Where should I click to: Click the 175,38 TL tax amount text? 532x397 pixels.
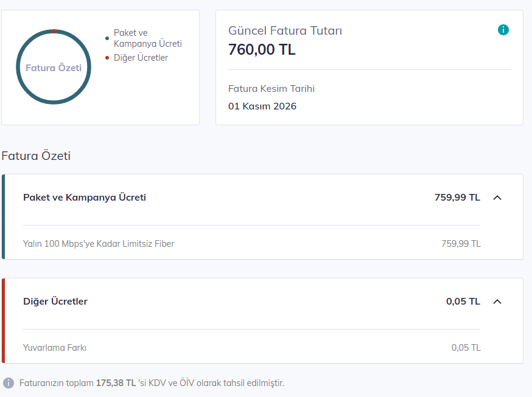pyautogui.click(x=116, y=383)
